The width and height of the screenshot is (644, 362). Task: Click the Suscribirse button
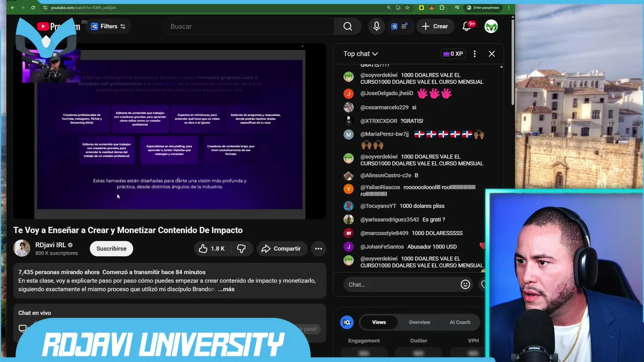tap(111, 248)
